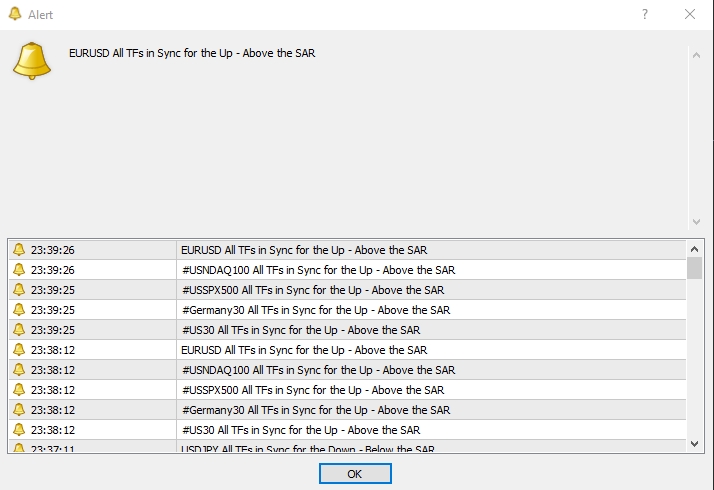
Task: Select 23:38:12 #US30 Above the SAR row
Action: pyautogui.click(x=300, y=430)
